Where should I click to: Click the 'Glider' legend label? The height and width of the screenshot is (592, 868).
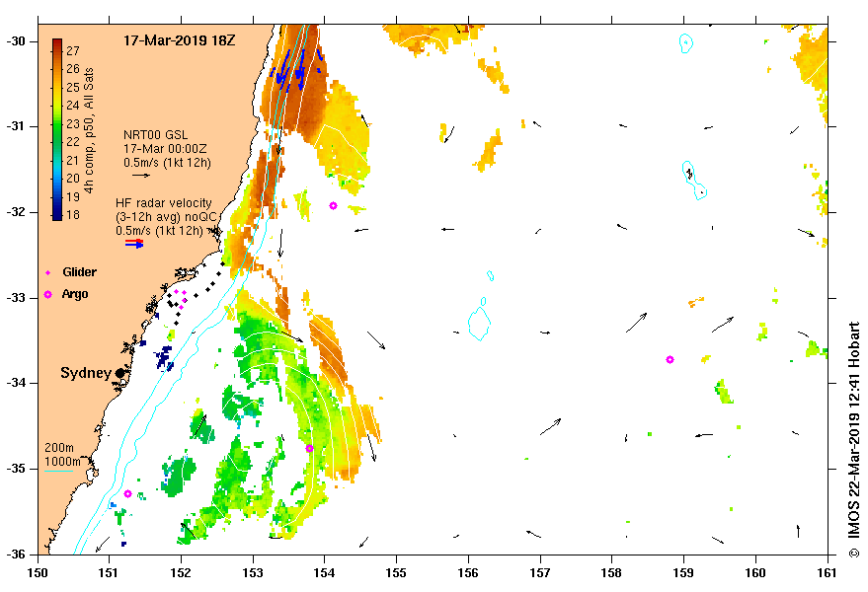(x=79, y=272)
